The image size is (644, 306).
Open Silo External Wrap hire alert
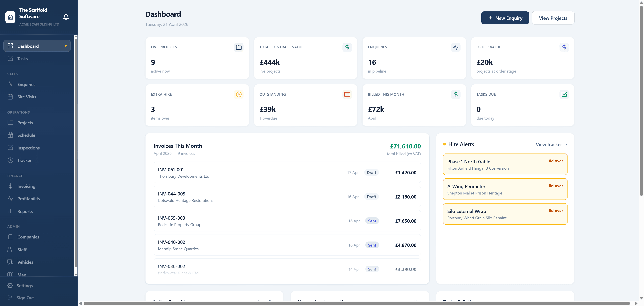(505, 214)
